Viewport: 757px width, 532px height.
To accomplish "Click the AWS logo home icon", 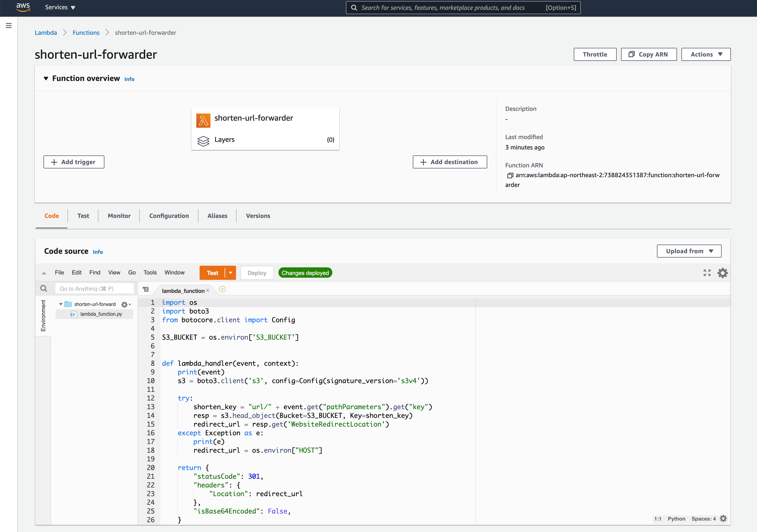I will tap(23, 7).
